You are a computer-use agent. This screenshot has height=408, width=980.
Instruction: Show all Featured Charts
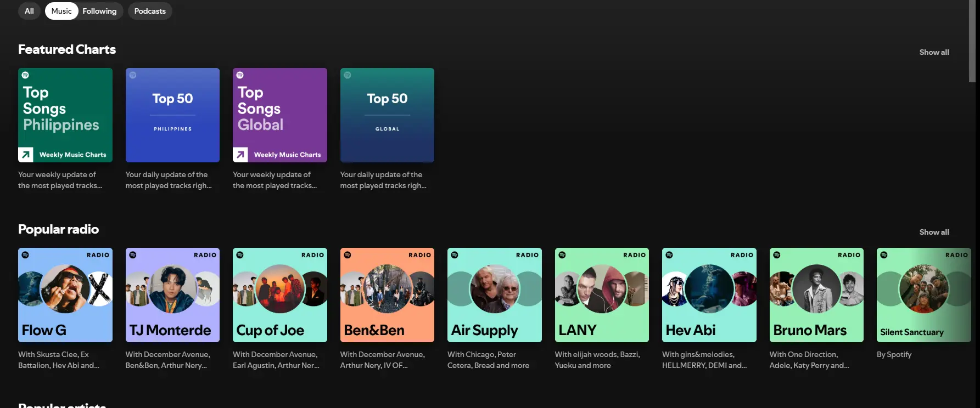click(934, 52)
